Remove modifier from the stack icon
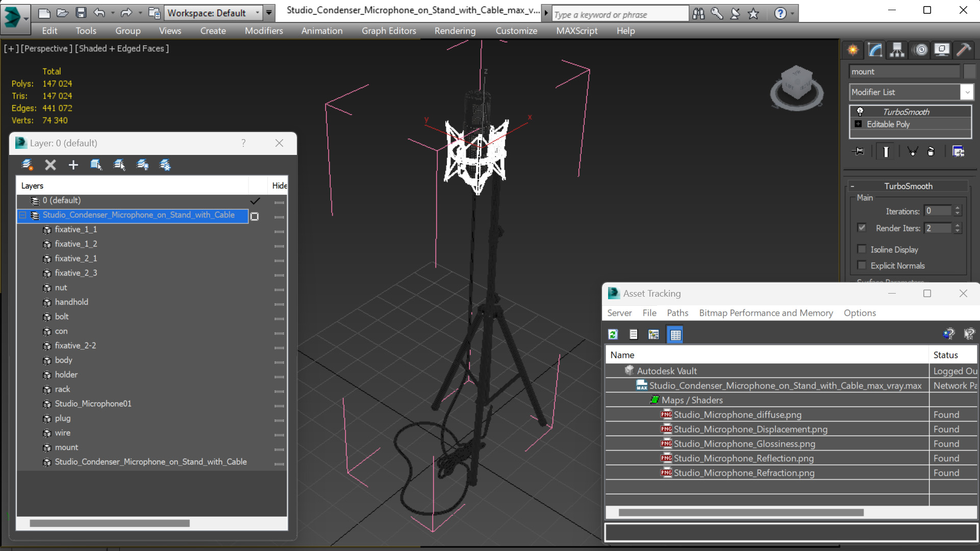Viewport: 980px width, 551px height. 931,151
